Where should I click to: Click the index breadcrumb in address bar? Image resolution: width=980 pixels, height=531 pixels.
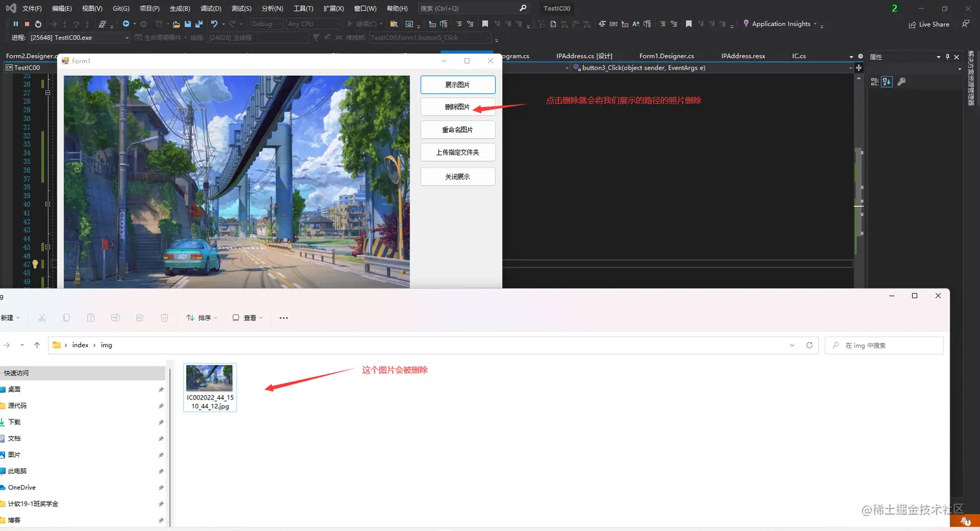[x=80, y=345]
